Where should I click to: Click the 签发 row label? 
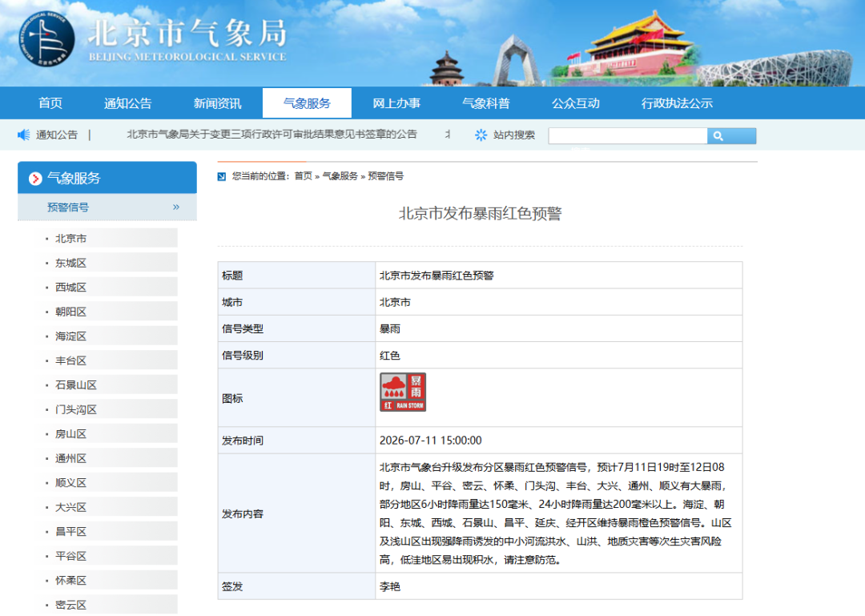(232, 586)
